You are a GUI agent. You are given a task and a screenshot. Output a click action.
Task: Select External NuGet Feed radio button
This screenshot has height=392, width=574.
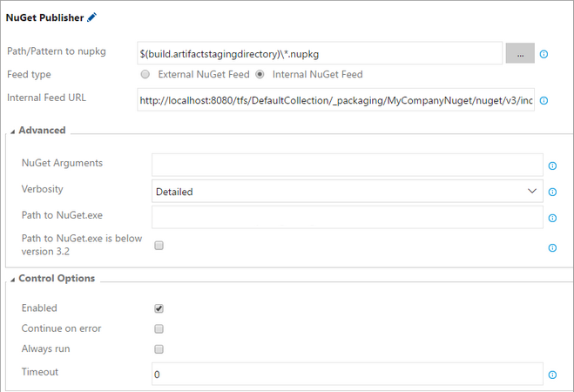point(145,74)
